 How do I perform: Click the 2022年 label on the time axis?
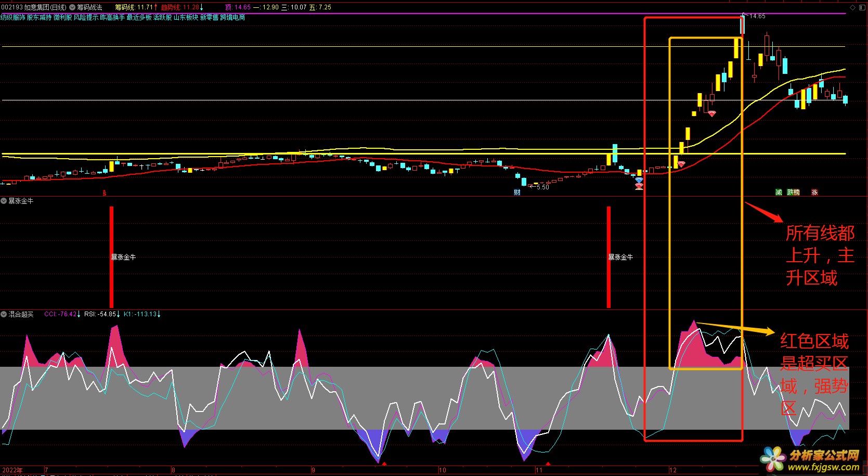click(11, 470)
